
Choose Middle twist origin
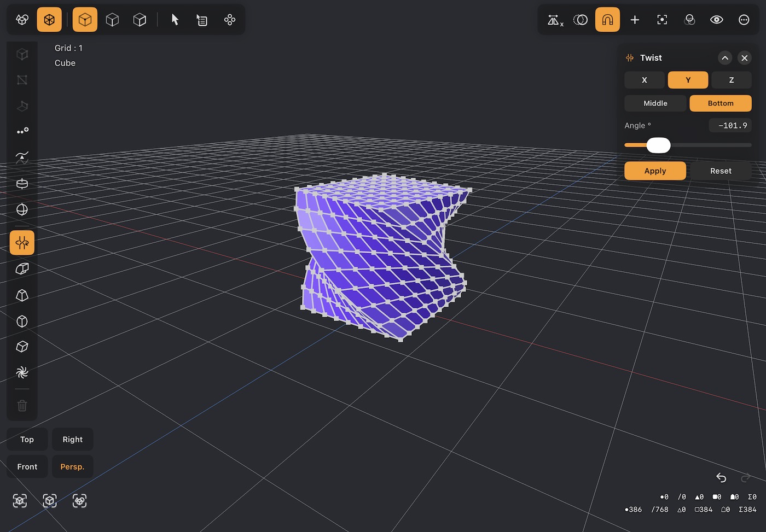[655, 103]
